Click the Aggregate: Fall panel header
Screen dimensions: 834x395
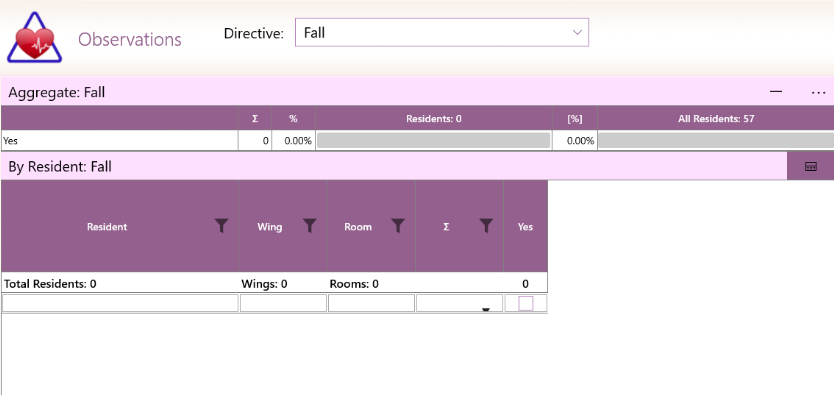[417, 92]
